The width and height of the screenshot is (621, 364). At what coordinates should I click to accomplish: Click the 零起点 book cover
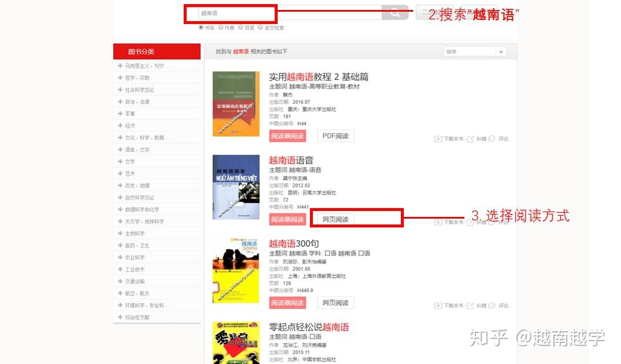(x=236, y=343)
